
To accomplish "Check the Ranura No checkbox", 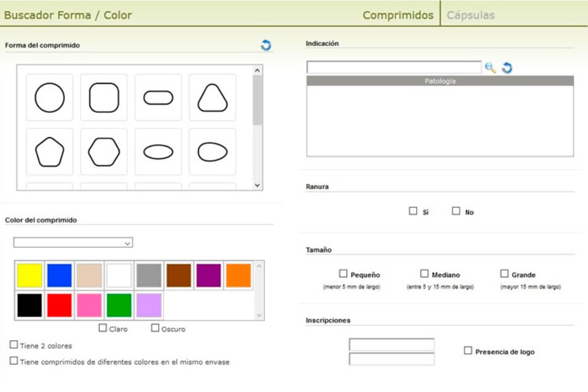I will [x=456, y=211].
